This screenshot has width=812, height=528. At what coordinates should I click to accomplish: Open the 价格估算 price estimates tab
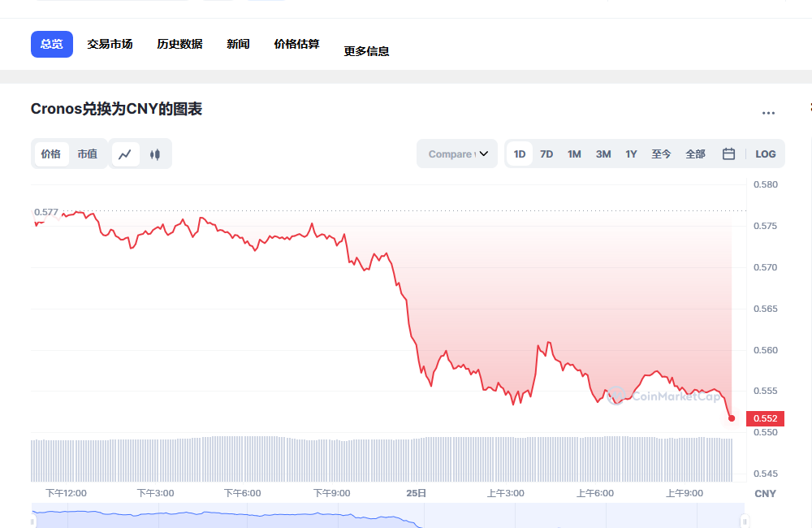click(x=296, y=44)
